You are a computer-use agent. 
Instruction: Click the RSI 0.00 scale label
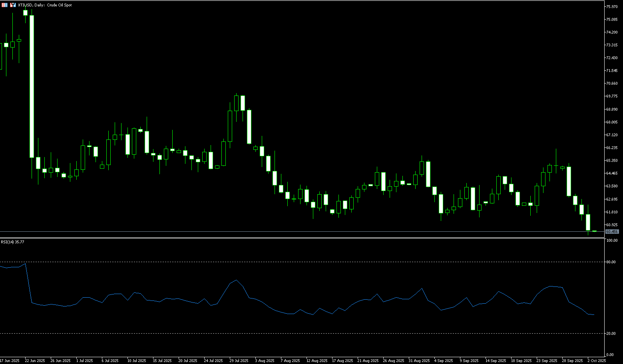(610, 355)
